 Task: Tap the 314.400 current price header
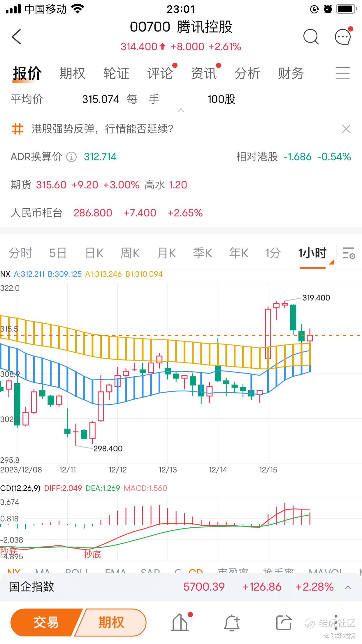coord(139,47)
